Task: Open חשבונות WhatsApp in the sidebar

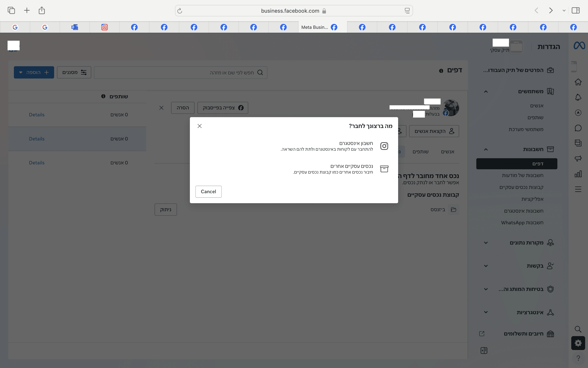Action: coord(522,223)
